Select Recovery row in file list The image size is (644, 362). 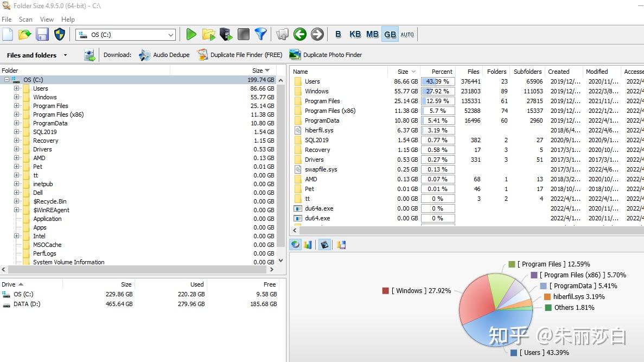317,150
